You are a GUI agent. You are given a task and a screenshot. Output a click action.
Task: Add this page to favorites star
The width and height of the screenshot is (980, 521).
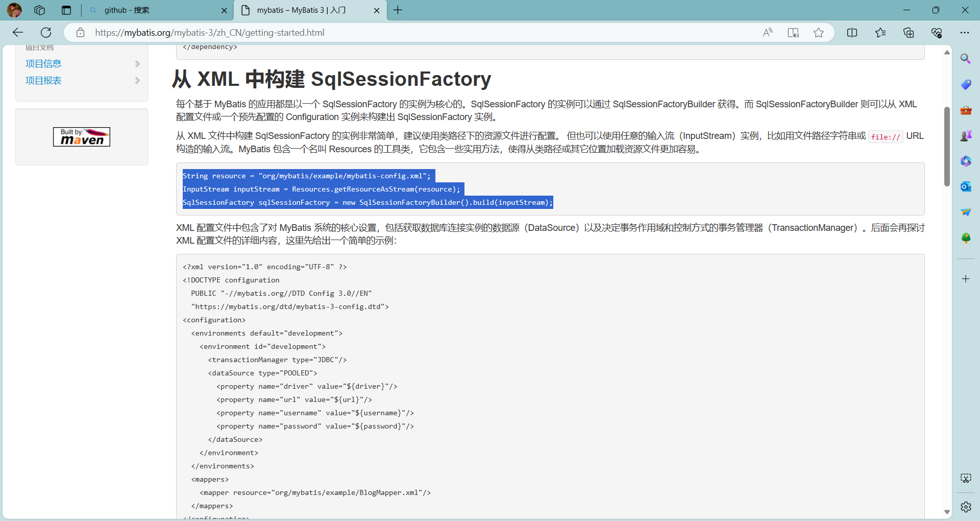point(819,33)
